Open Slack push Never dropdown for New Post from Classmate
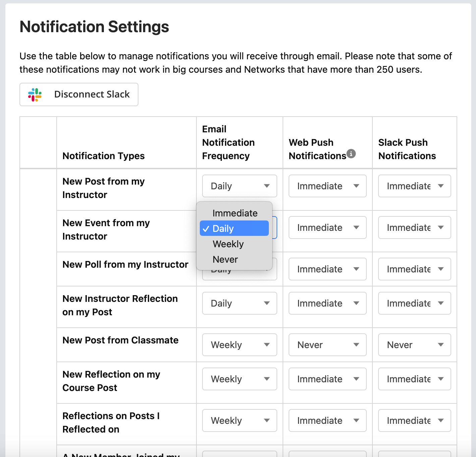476x457 pixels. (x=415, y=345)
